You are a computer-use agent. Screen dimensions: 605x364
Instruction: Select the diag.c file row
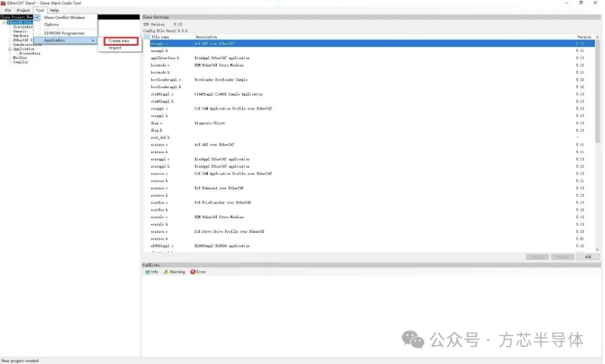tap(372, 123)
